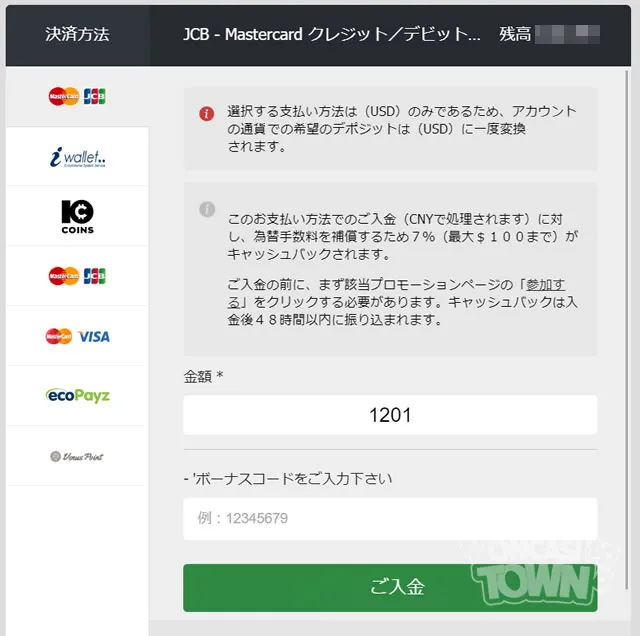Click the gray cashback info icon
Screen dimensions: 640x636
click(x=207, y=209)
